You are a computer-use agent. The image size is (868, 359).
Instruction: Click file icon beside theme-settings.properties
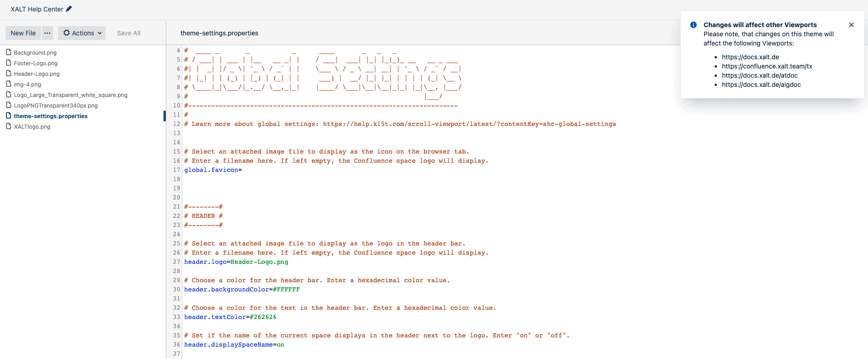point(8,116)
